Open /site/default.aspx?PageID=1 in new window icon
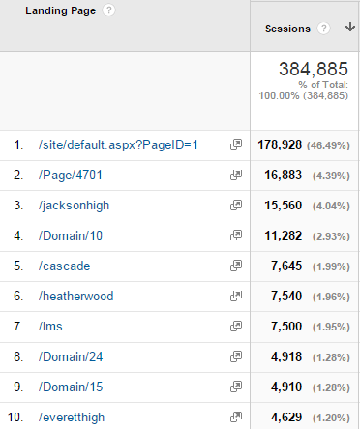The image size is (360, 431). tap(236, 145)
